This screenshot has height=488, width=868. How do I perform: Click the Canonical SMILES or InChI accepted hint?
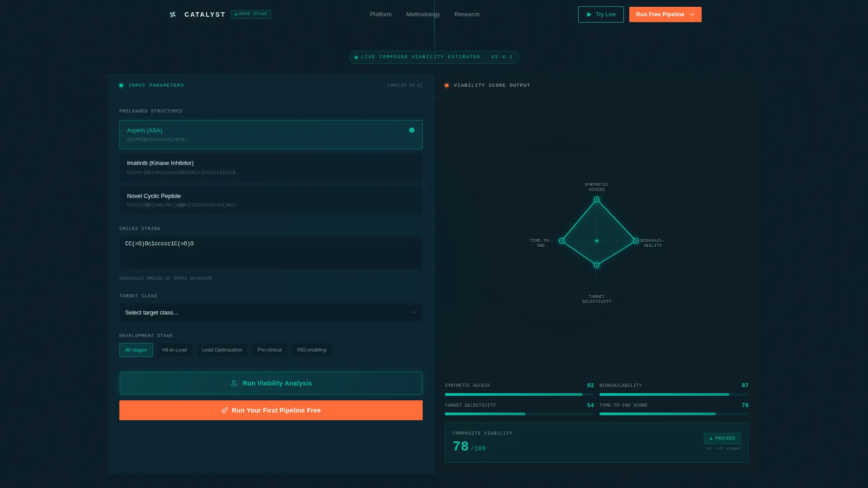click(x=165, y=278)
